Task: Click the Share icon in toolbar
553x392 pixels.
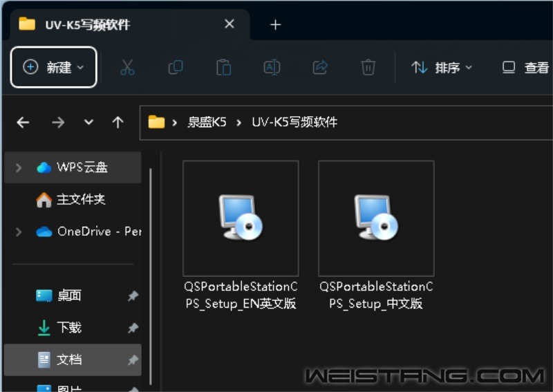Action: (x=320, y=67)
